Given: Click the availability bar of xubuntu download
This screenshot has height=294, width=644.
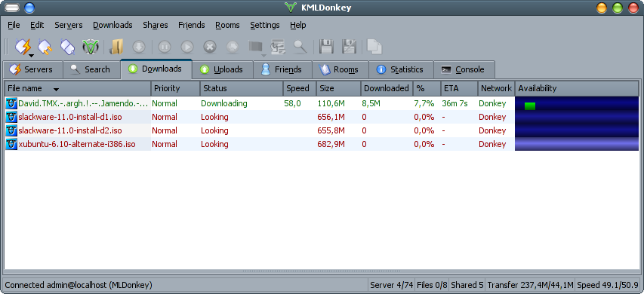Looking at the screenshot, I should (x=577, y=144).
